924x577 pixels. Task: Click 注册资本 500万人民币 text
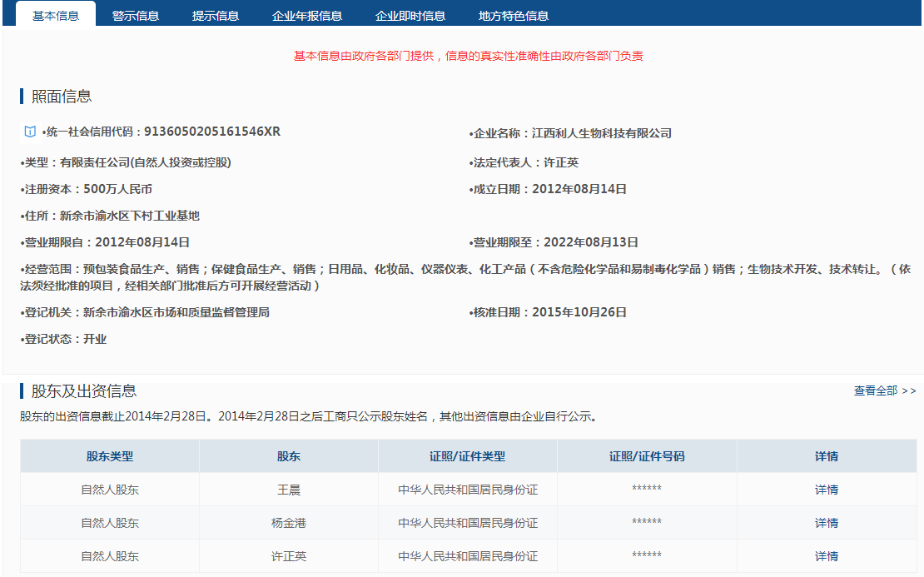(x=86, y=189)
